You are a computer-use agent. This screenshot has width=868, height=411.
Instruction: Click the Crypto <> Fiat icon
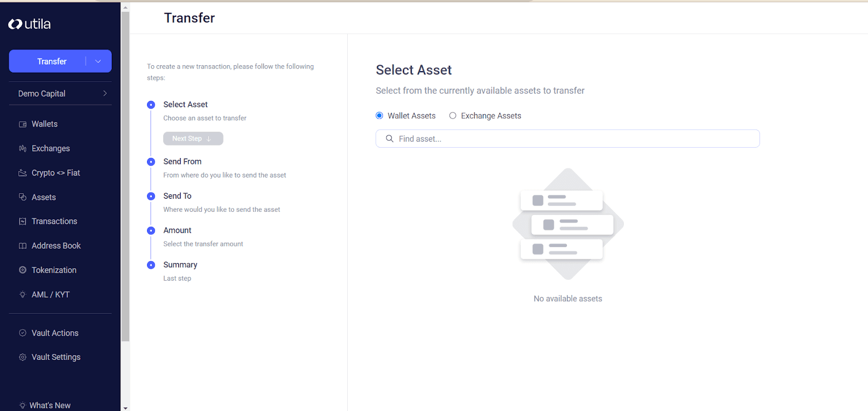(x=23, y=173)
